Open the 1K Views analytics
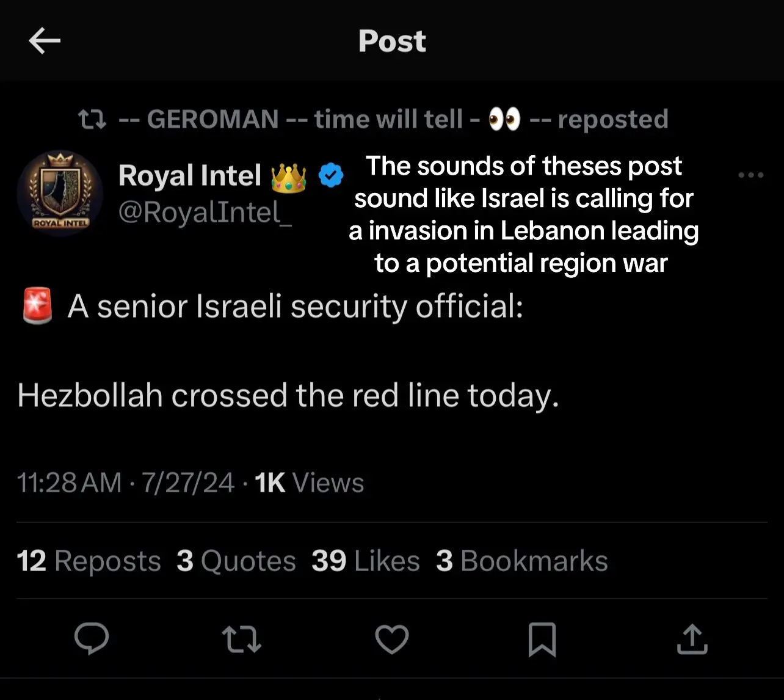The height and width of the screenshot is (700, 784). (310, 483)
